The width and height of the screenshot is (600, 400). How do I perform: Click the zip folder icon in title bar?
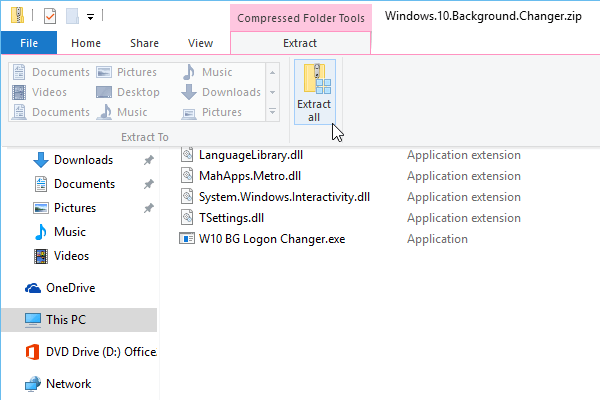coord(17,16)
